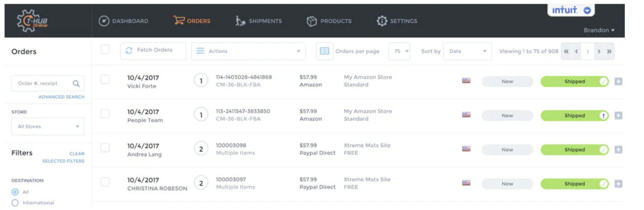Click the Fetch Orders button
The width and height of the screenshot is (644, 210).
[x=153, y=51]
